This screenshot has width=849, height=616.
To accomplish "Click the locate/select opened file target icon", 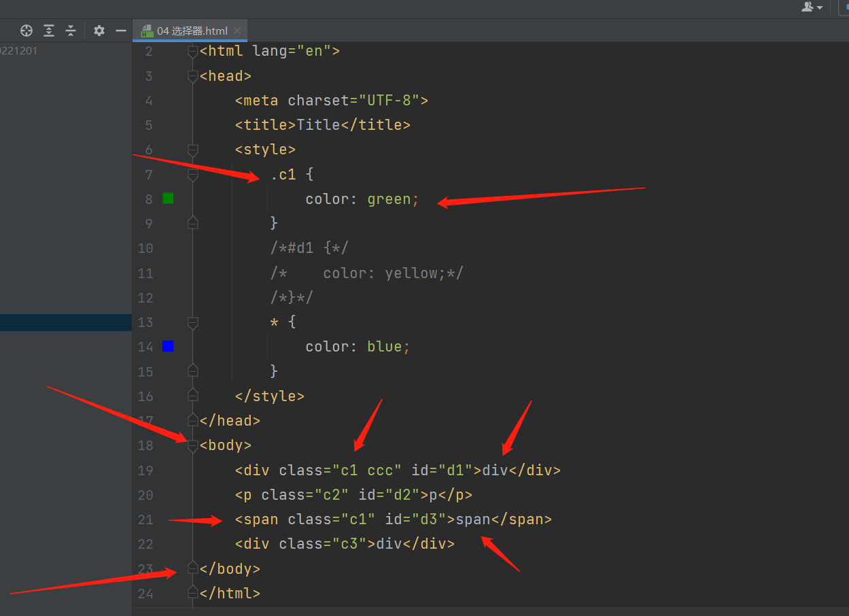I will point(27,31).
